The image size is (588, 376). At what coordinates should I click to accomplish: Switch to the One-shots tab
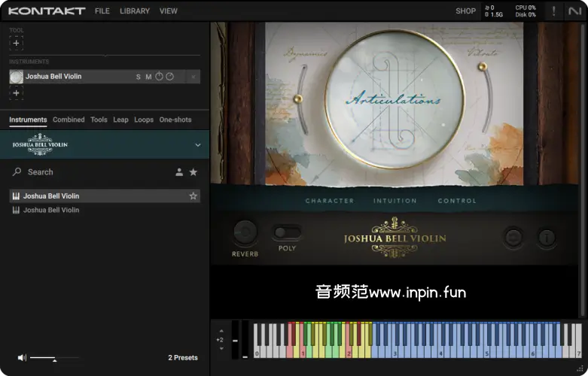click(x=175, y=120)
